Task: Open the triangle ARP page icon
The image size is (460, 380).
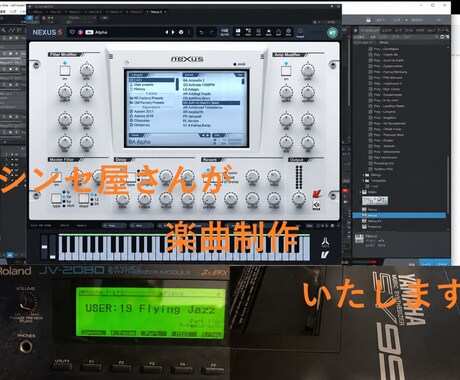Action: [278, 32]
